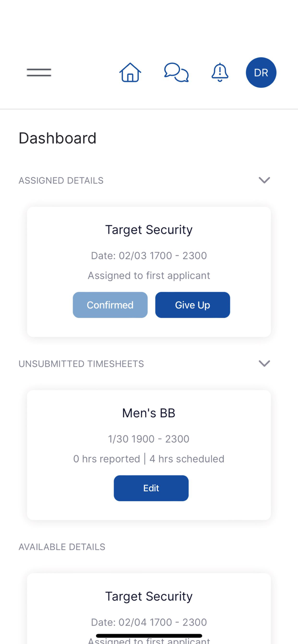Collapse the UNSUBMITTED TIMESHEETS section
This screenshot has width=298, height=644.
[x=264, y=363]
